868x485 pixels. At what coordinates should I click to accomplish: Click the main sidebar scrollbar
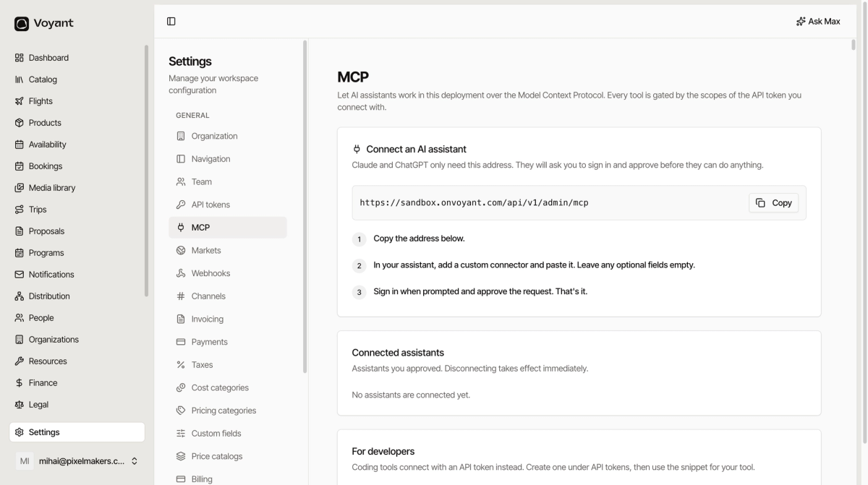147,171
